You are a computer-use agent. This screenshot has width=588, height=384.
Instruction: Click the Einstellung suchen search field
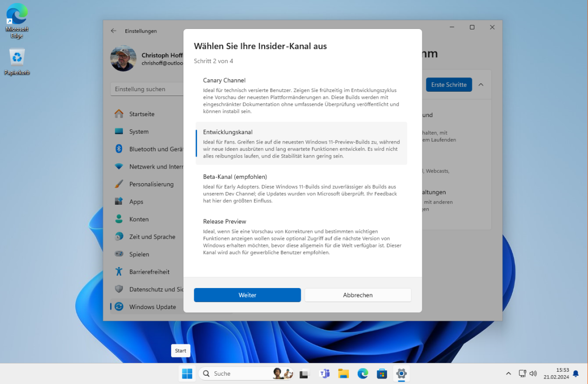pyautogui.click(x=147, y=89)
